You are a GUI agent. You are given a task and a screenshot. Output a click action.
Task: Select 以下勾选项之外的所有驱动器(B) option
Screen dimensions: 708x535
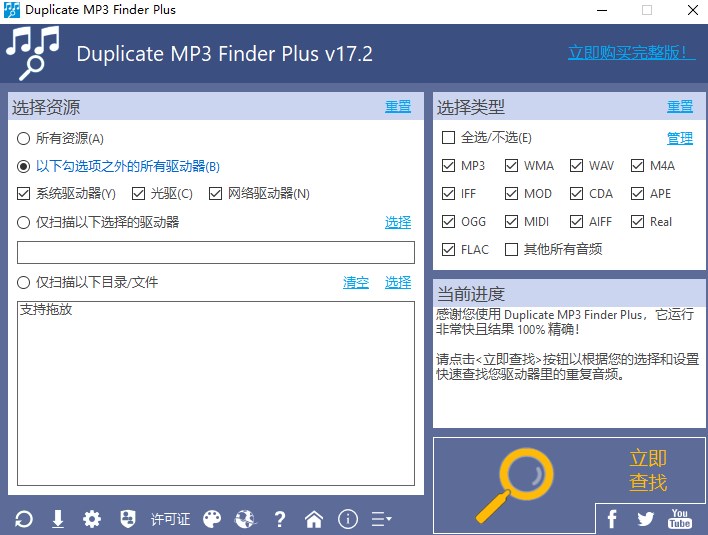tap(23, 167)
